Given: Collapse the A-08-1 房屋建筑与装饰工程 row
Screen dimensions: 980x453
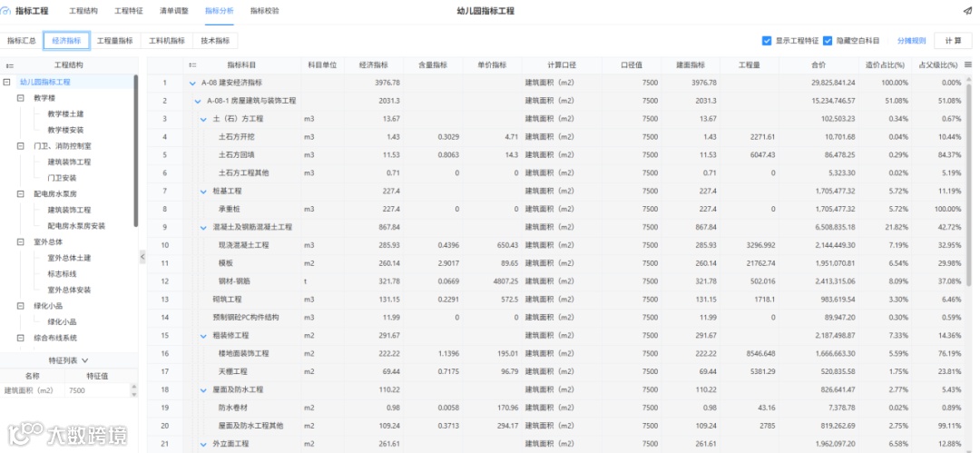Looking at the screenshot, I should (198, 102).
